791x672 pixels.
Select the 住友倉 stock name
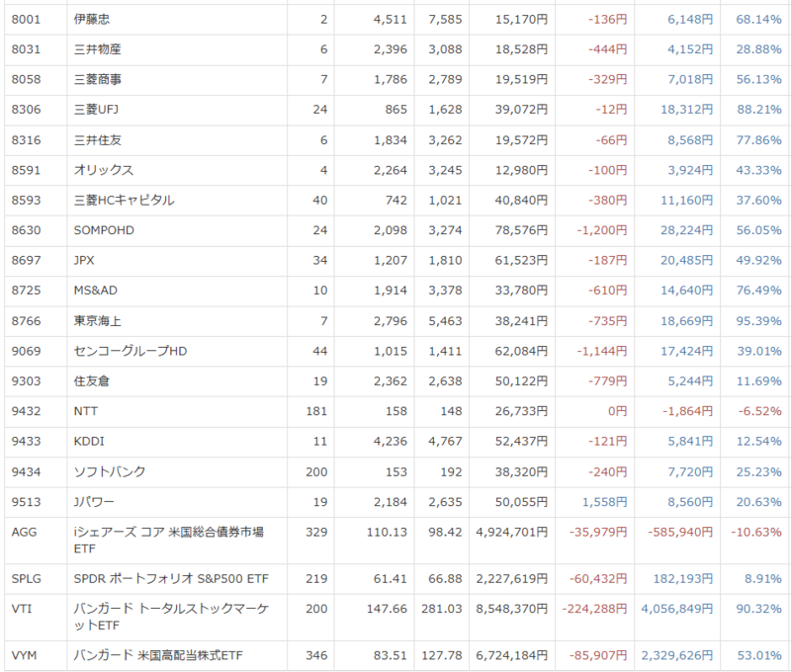[91, 381]
